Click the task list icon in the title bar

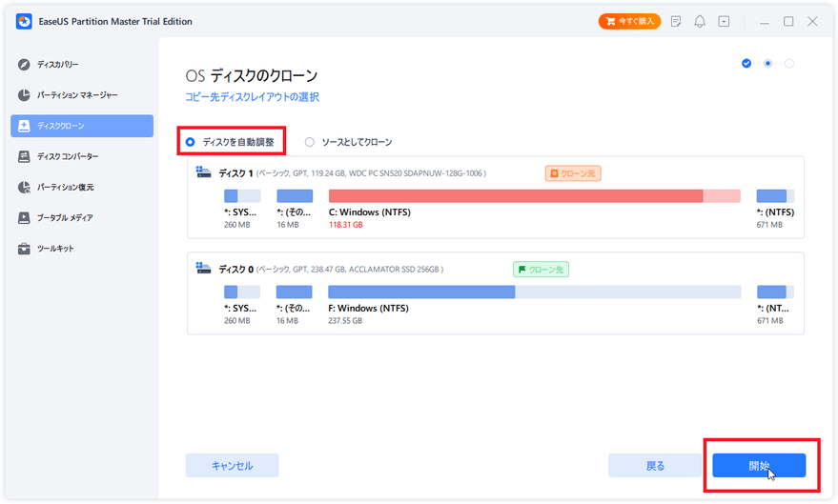(676, 21)
